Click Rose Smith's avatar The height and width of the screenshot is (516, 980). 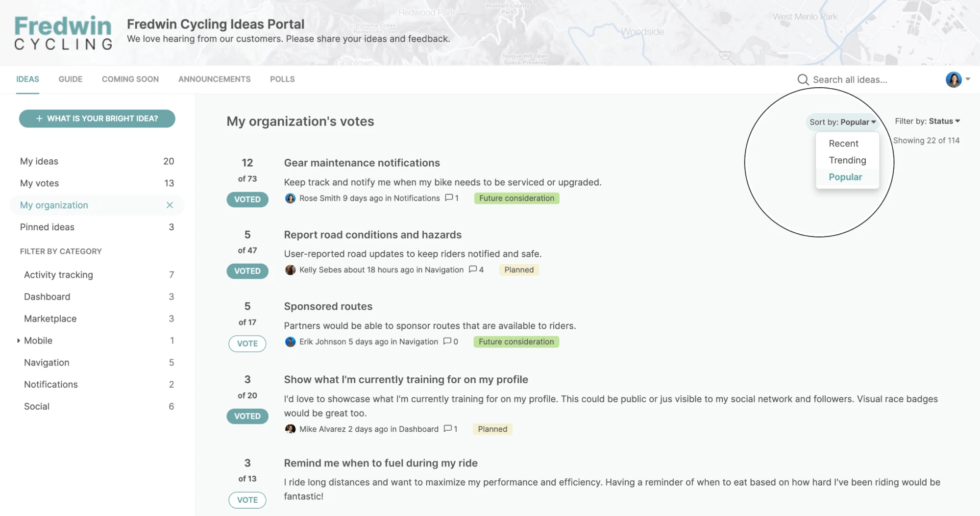point(291,198)
